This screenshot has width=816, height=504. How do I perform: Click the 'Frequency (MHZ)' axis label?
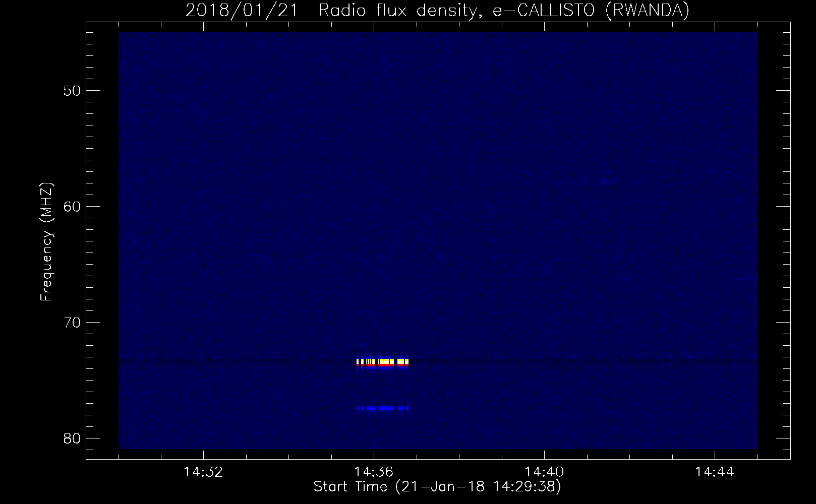coord(46,242)
